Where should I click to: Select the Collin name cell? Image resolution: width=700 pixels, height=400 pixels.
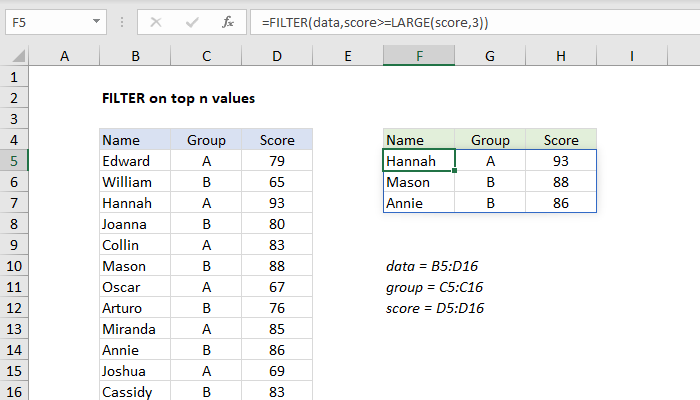[135, 245]
